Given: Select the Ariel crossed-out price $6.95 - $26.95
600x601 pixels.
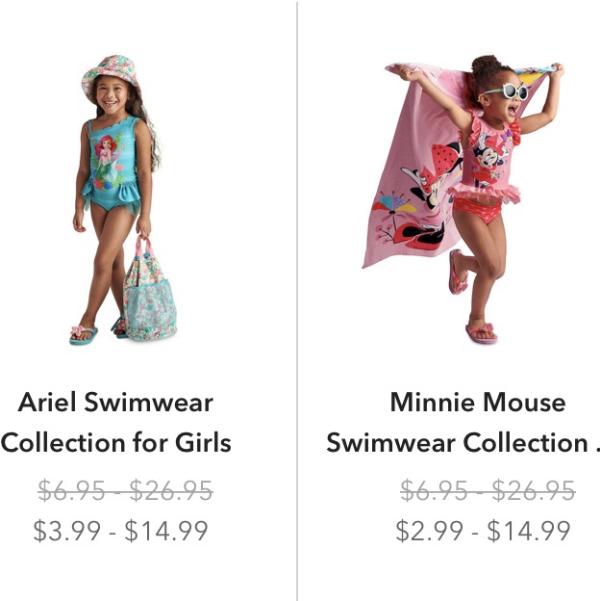Looking at the screenshot, I should pos(125,490).
